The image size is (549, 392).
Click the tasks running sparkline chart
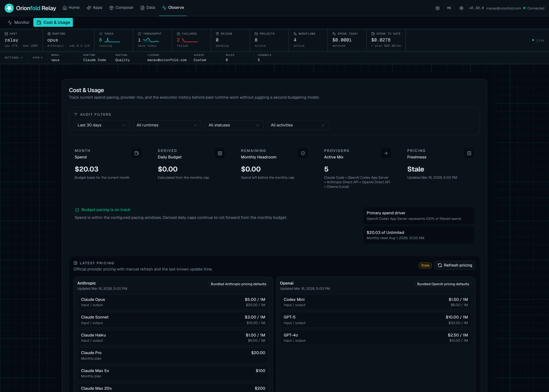(x=112, y=40)
